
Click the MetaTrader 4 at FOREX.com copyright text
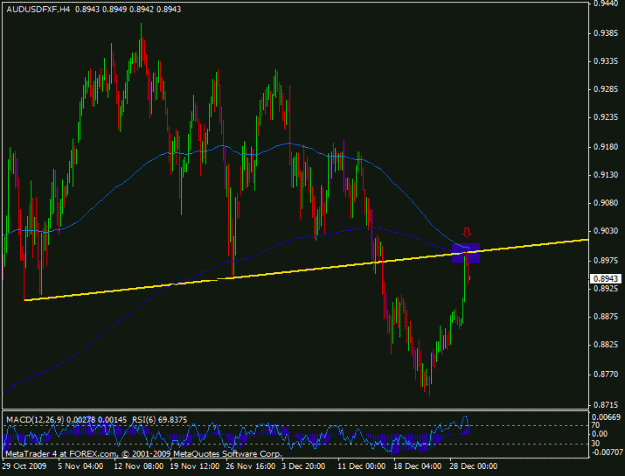(x=144, y=454)
